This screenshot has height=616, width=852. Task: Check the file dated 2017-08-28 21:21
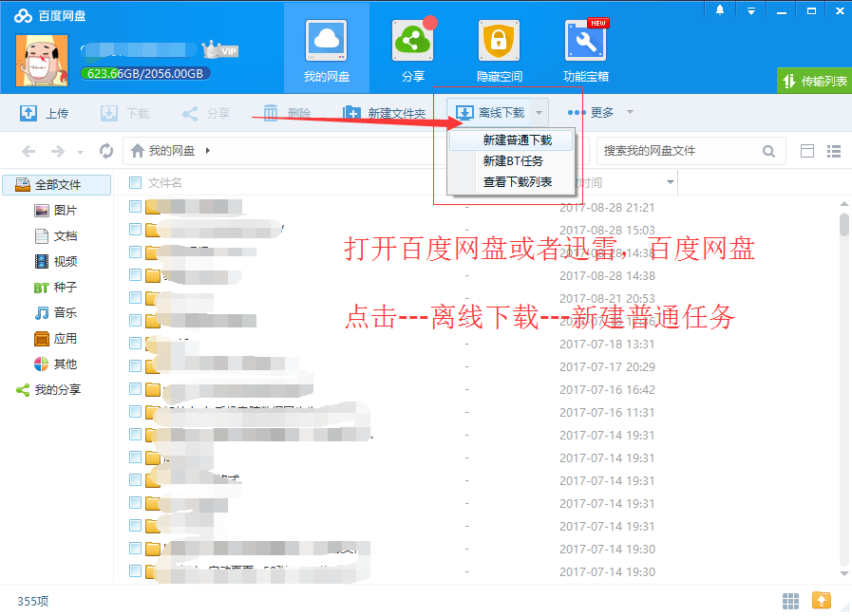(135, 206)
